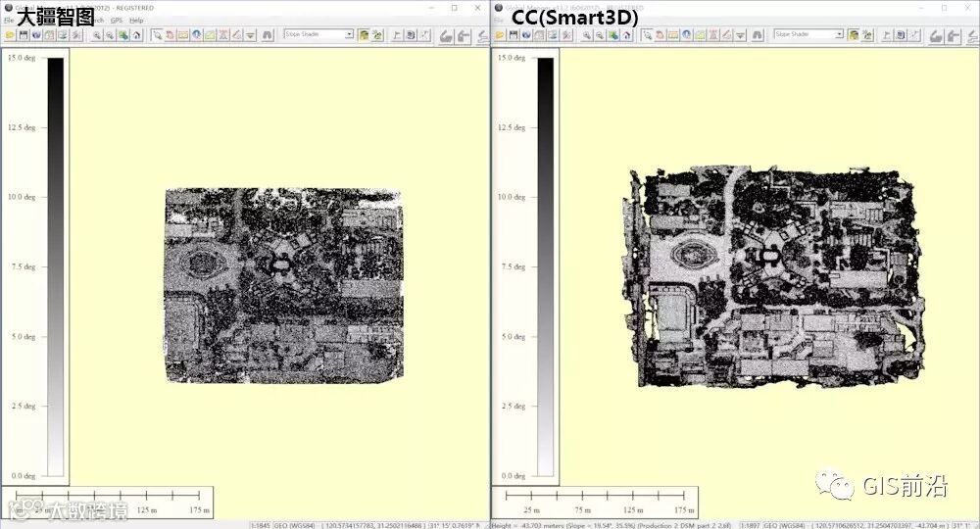Select the Measure tool in left window

coord(182,35)
